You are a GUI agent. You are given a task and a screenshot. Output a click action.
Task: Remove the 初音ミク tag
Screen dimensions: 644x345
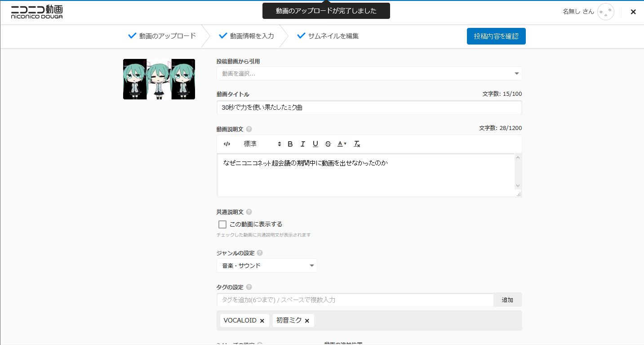tap(307, 321)
